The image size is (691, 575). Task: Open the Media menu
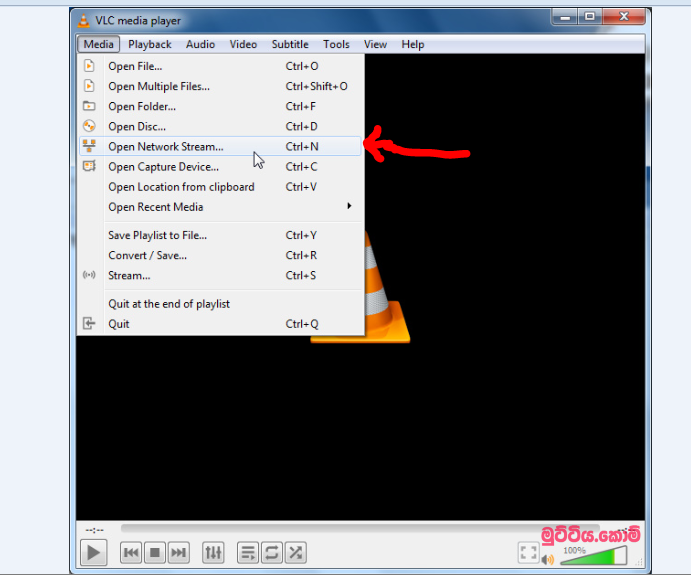[x=99, y=45]
